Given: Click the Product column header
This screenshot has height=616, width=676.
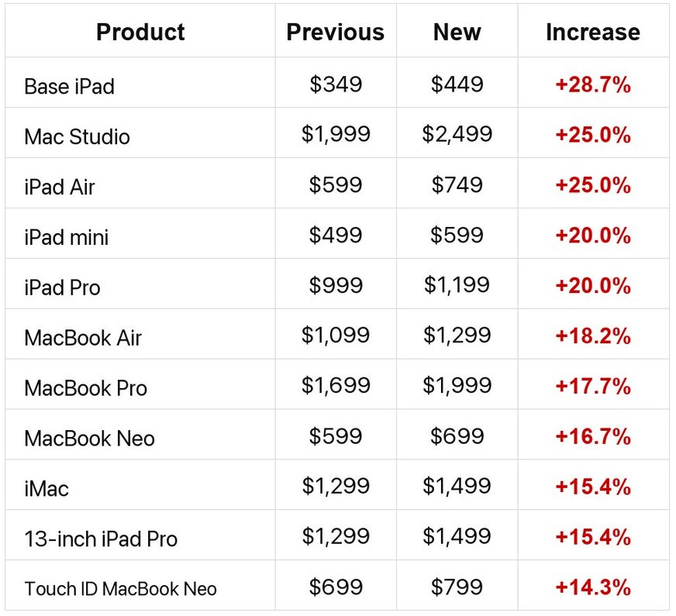Looking at the screenshot, I should pyautogui.click(x=140, y=33).
